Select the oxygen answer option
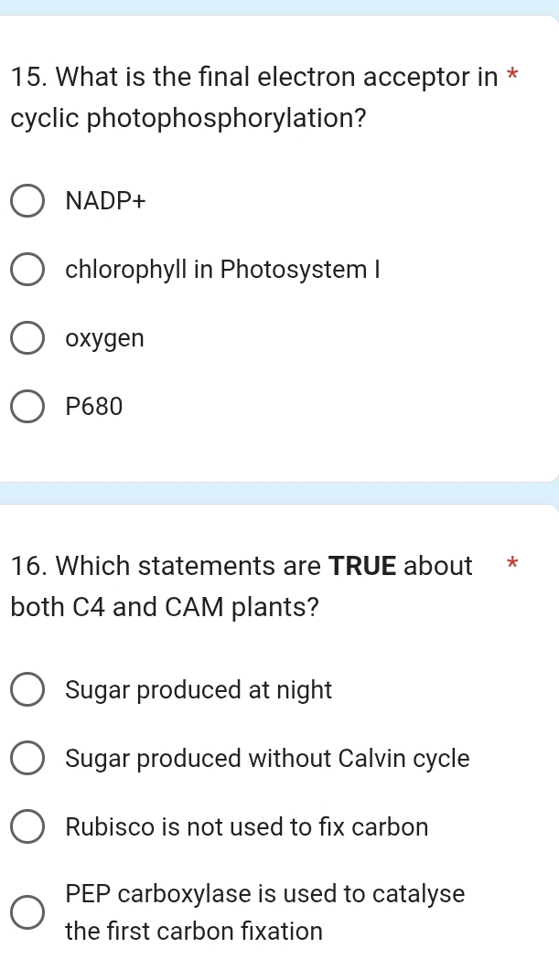This screenshot has width=559, height=980. coord(27,337)
